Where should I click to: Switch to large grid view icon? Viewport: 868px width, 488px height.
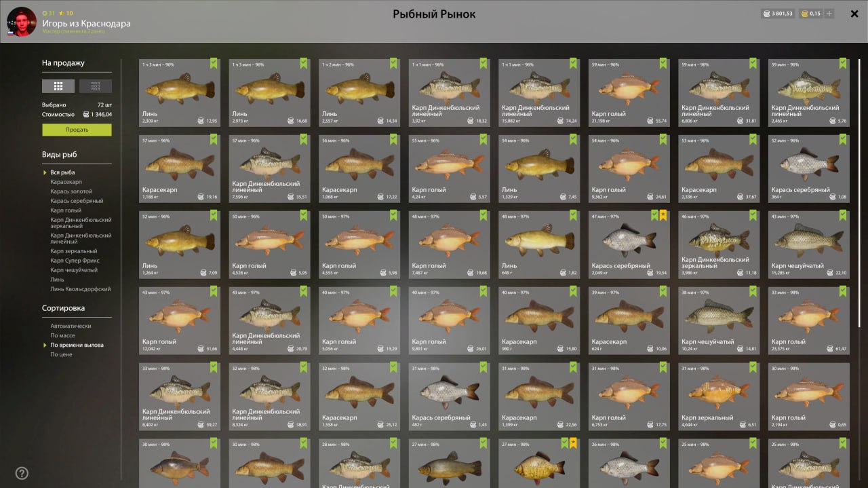[x=58, y=86]
